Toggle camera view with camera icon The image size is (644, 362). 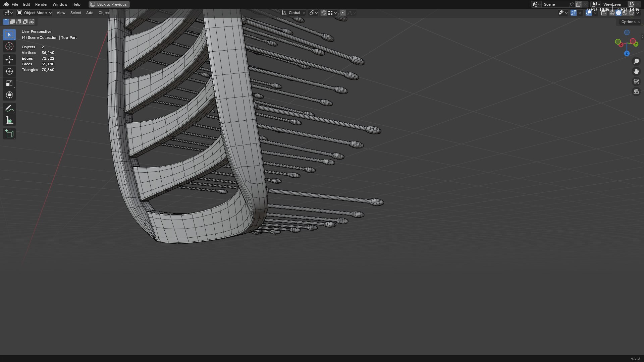click(636, 81)
